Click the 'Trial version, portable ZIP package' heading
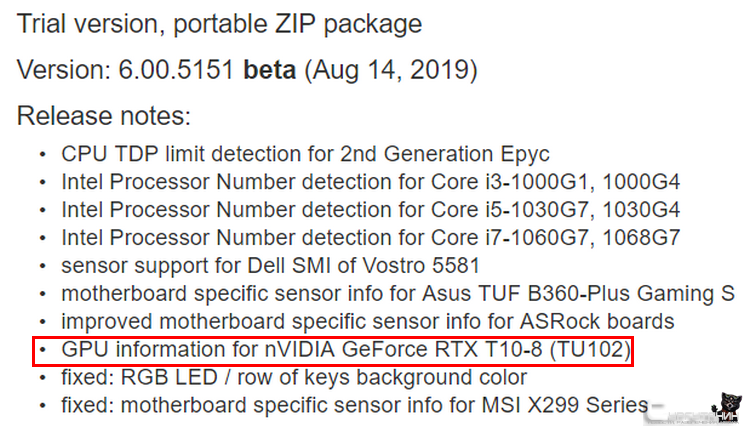 (x=220, y=24)
